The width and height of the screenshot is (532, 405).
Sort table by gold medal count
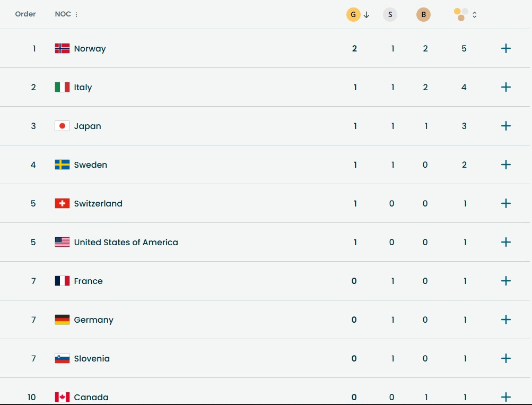354,15
